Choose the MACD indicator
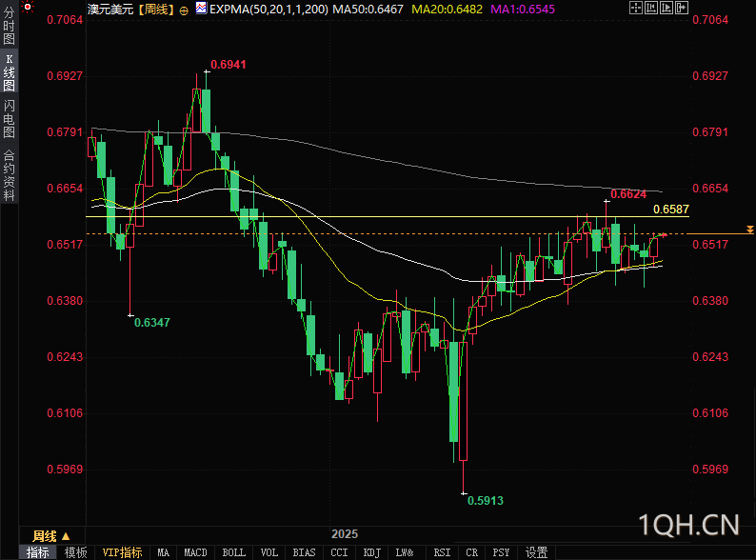Viewport: 756px width, 560px height. click(x=195, y=552)
